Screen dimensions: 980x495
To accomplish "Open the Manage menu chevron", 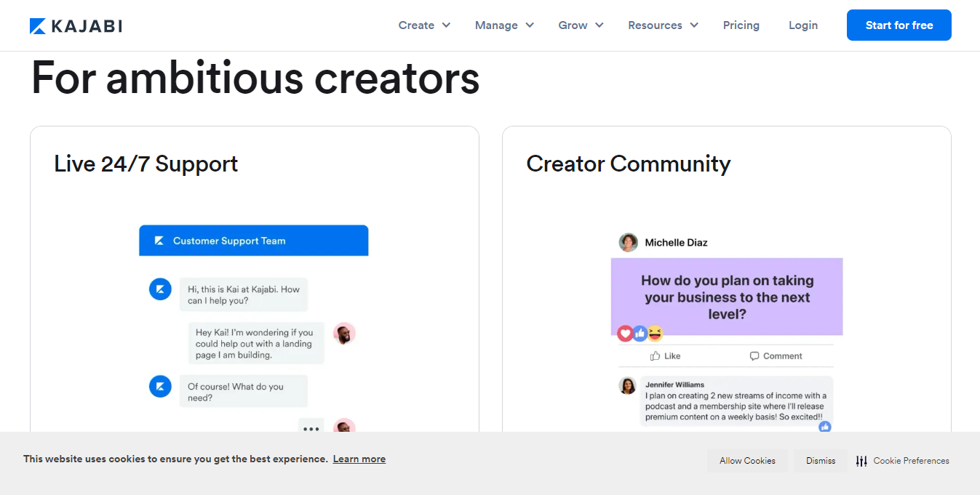I will click(x=530, y=25).
